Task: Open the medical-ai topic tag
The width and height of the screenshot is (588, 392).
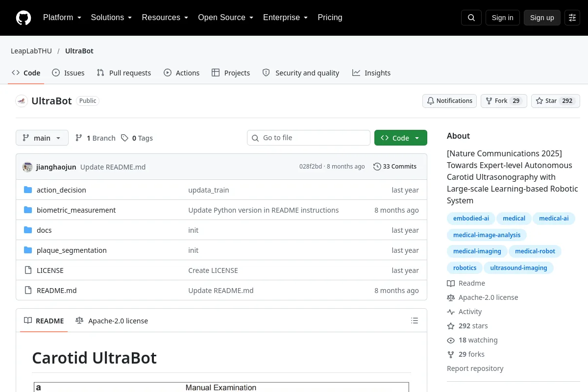Action: pos(554,219)
